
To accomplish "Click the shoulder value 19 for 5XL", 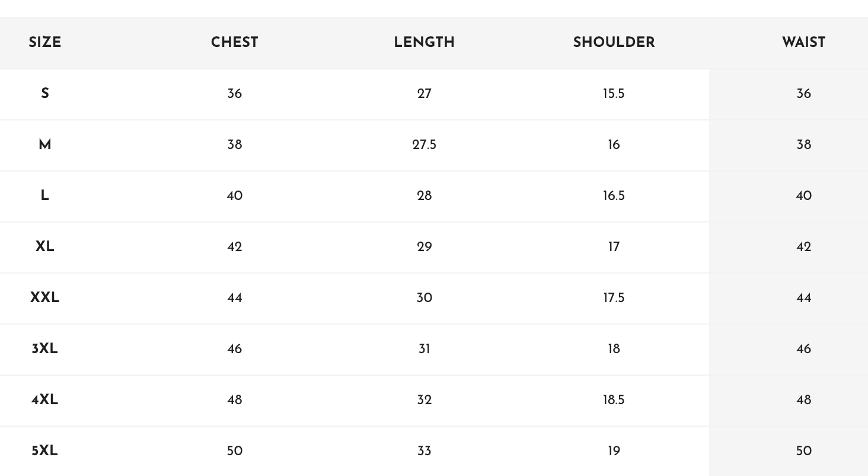I will tap(614, 451).
